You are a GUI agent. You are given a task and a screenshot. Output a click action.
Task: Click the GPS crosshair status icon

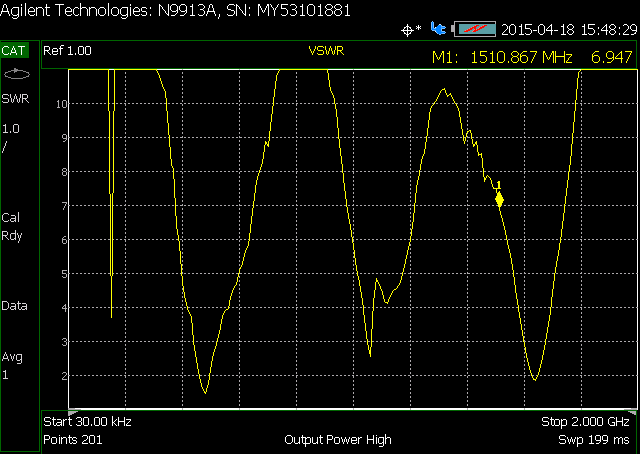pos(408,29)
